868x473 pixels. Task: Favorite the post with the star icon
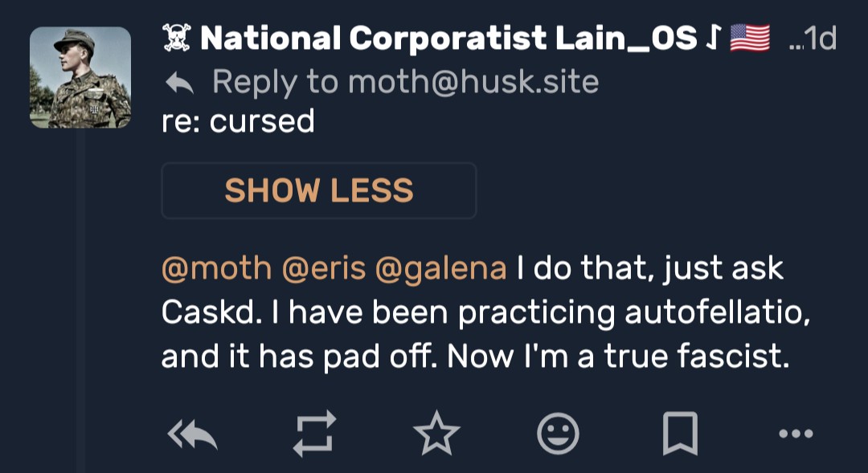click(436, 434)
